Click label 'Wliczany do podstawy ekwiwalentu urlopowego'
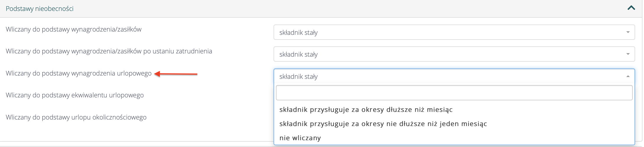Viewport: 644px width, 147px height. click(75, 95)
